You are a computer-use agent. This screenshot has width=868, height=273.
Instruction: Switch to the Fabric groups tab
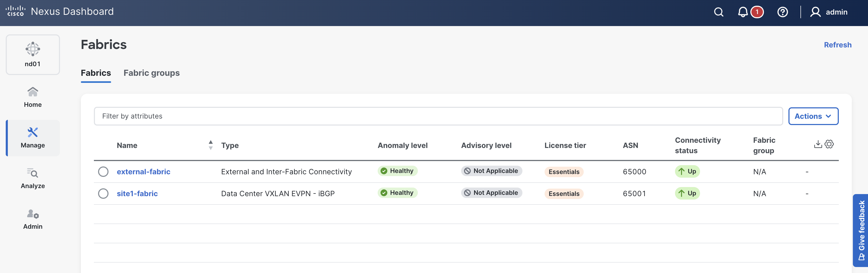point(151,73)
